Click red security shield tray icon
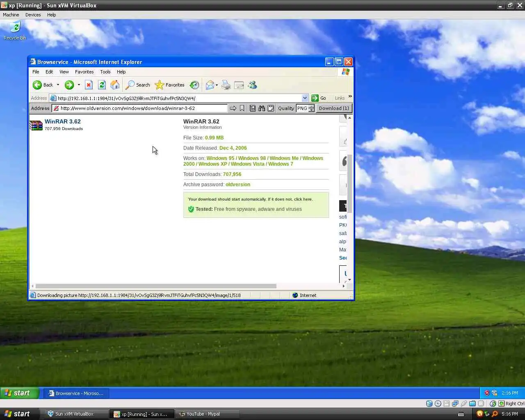 [x=487, y=393]
